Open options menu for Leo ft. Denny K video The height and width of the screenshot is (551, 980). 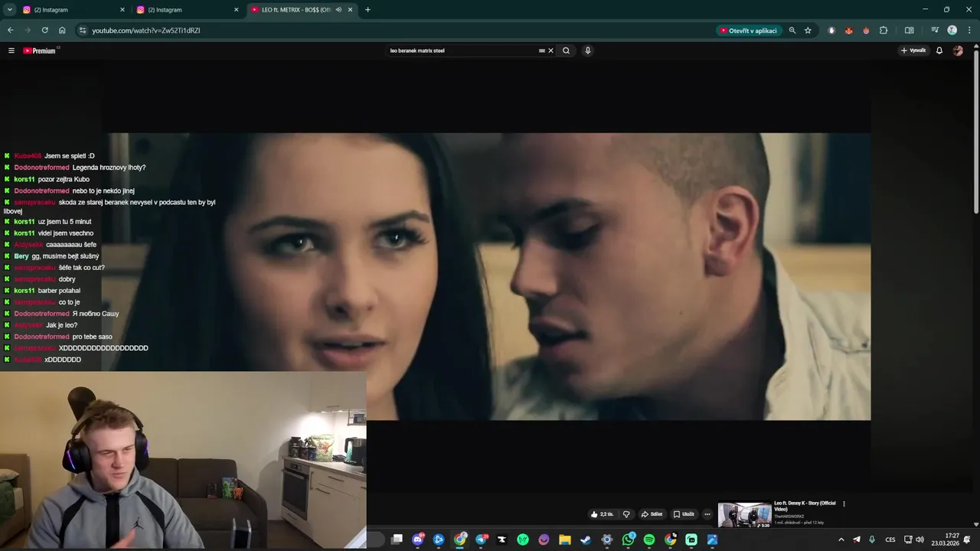(844, 504)
